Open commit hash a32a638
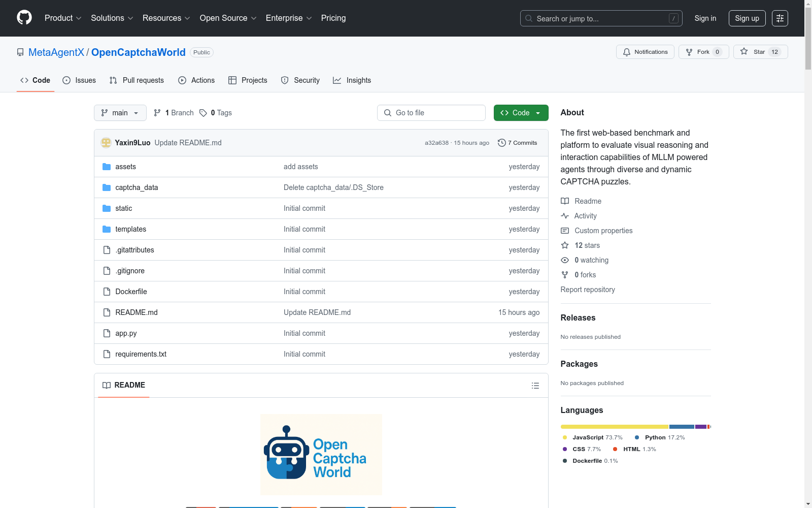812x508 pixels. pos(436,143)
